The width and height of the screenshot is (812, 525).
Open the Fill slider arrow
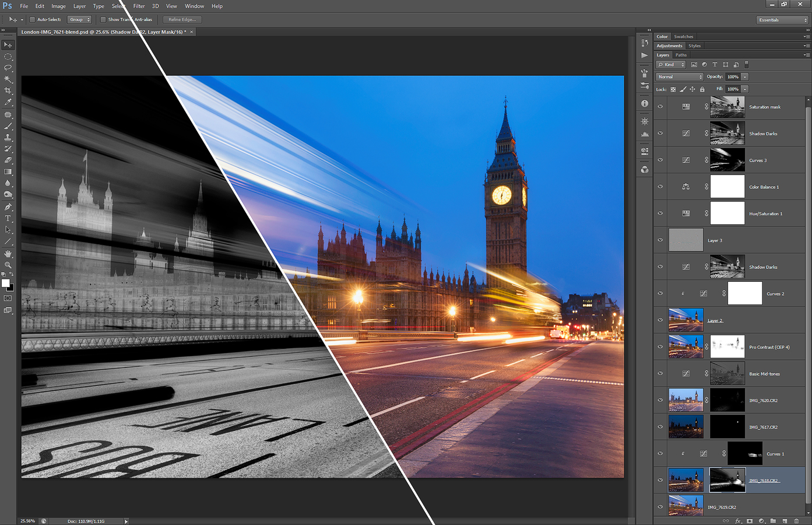(745, 89)
